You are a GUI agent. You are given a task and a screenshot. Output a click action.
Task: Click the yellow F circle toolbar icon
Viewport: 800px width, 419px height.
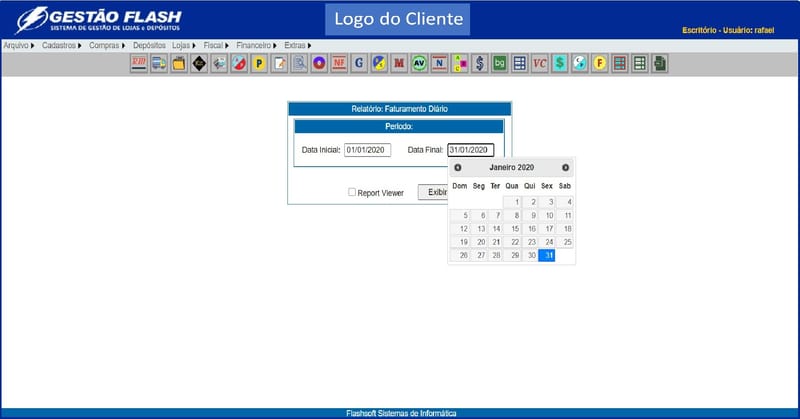coord(600,64)
